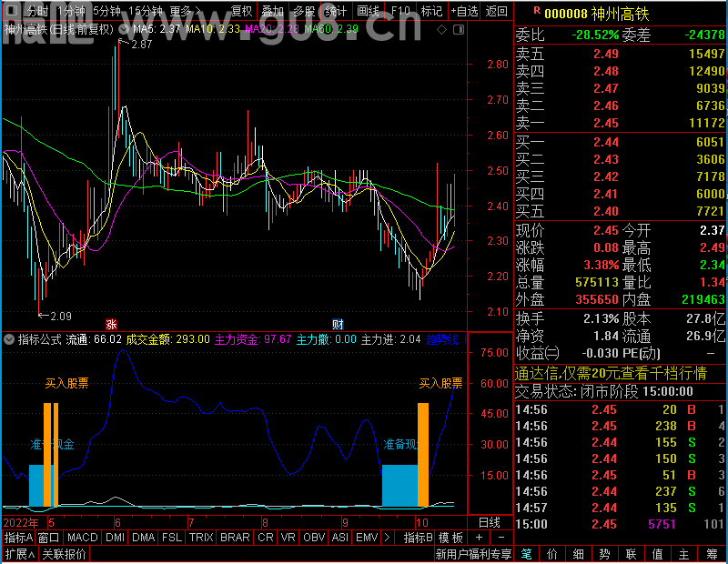Select the 值 value tab
The height and width of the screenshot is (564, 728).
(x=657, y=554)
